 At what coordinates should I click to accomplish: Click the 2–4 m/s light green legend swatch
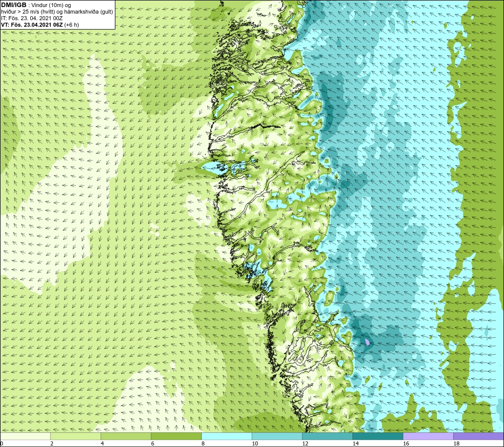tap(76, 436)
